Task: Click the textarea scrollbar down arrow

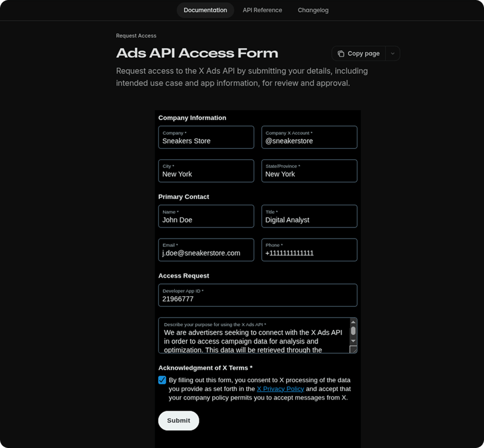Action: pos(353,341)
